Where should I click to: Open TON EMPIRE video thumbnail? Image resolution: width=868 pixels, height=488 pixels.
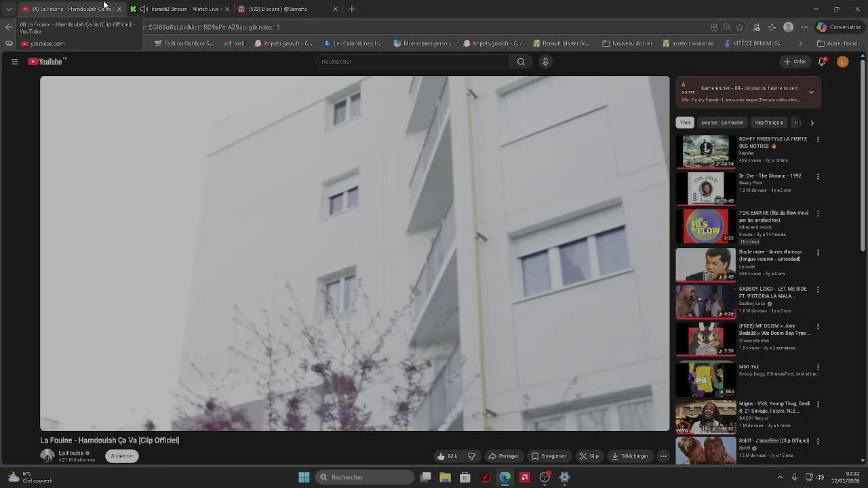(x=706, y=225)
